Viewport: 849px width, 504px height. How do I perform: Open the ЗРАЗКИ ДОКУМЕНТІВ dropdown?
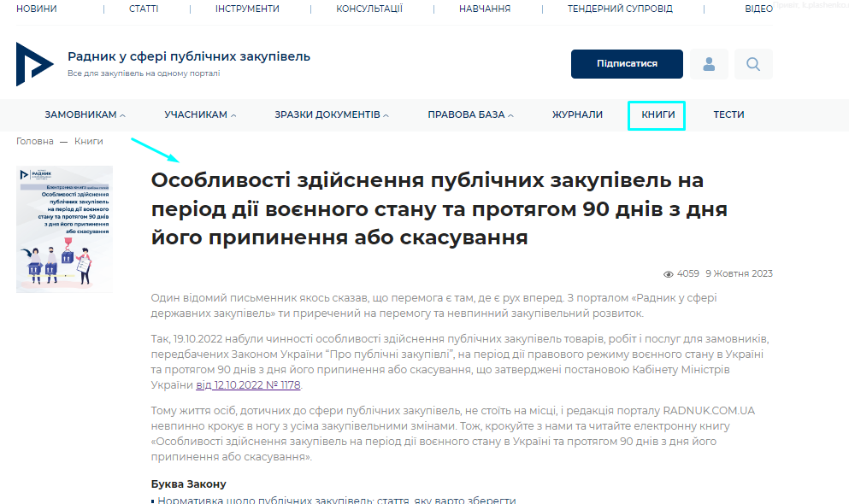click(x=332, y=114)
